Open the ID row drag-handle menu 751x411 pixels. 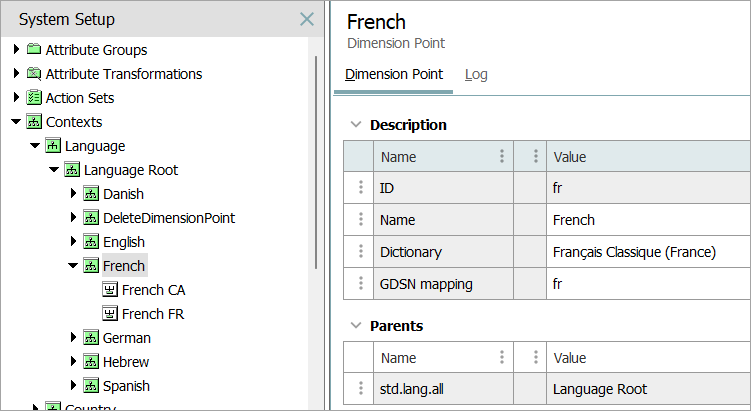point(360,188)
